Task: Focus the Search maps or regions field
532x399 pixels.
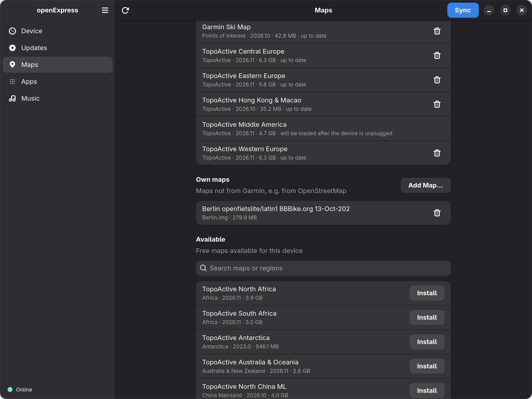Action: tap(323, 268)
